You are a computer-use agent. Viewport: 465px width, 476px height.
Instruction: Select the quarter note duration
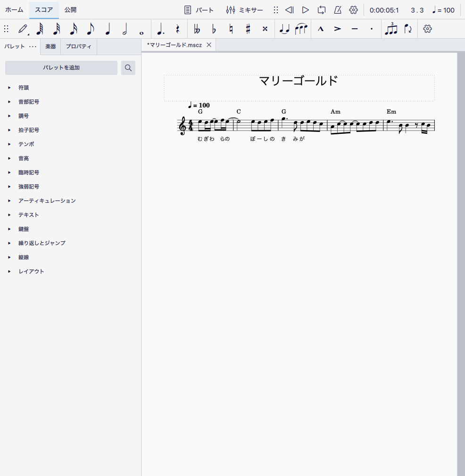click(108, 29)
